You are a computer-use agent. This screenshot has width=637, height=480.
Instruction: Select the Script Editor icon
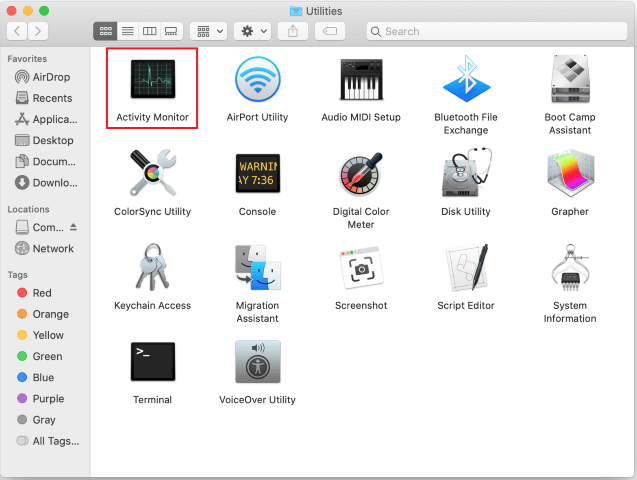coord(466,268)
